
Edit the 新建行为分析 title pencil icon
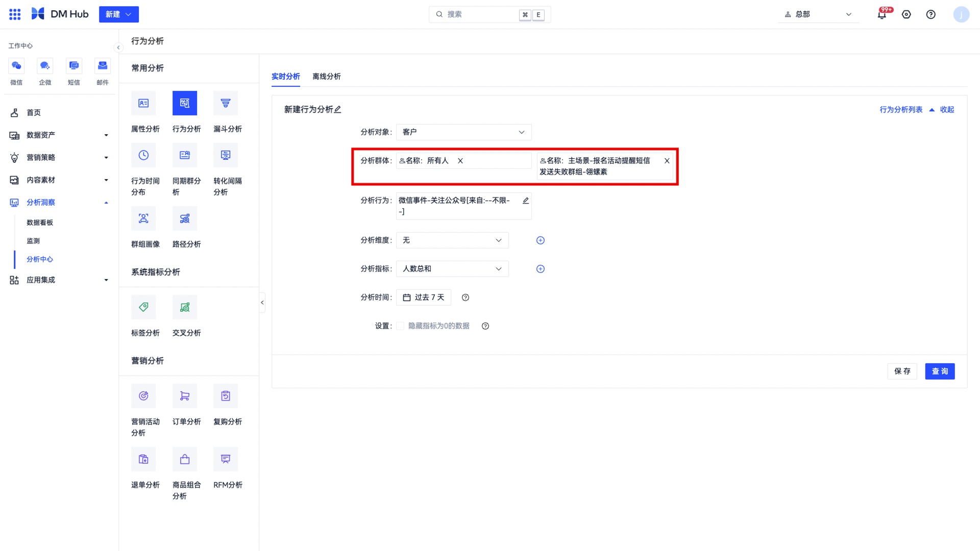coord(338,109)
